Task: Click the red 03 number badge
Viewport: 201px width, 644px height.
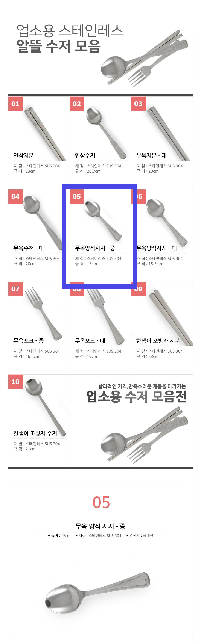Action: (x=138, y=104)
